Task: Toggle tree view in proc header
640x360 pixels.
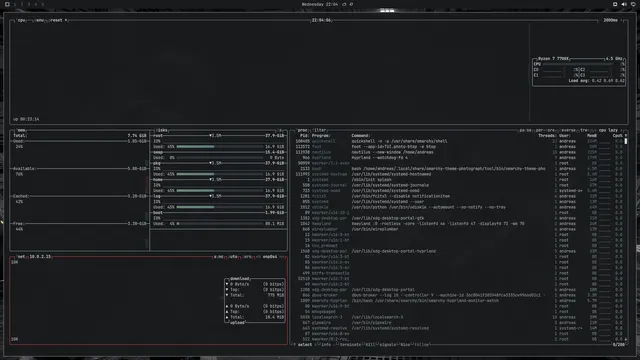Action: [x=584, y=130]
